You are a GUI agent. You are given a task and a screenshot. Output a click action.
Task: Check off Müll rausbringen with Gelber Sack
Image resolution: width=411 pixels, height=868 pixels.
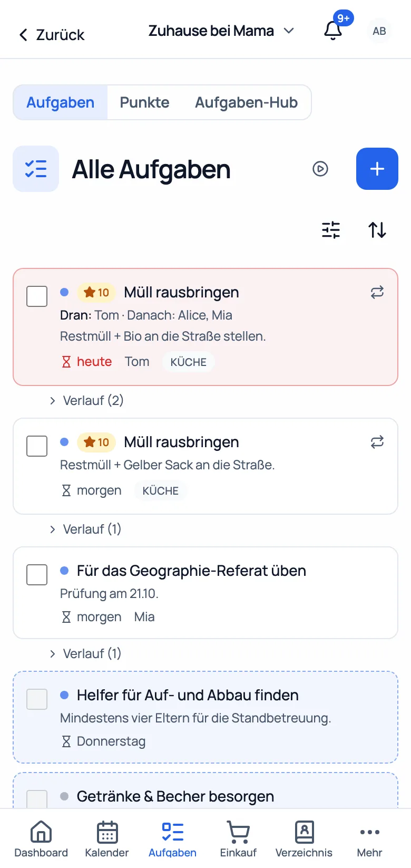(37, 446)
